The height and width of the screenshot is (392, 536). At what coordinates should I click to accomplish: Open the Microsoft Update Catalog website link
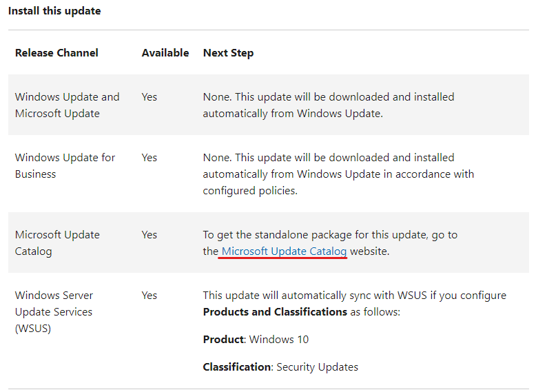pyautogui.click(x=284, y=251)
